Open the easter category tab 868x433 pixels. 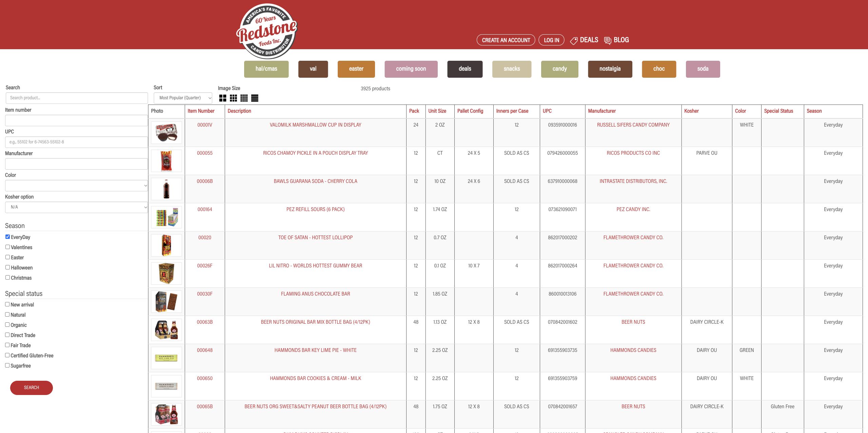tap(356, 69)
